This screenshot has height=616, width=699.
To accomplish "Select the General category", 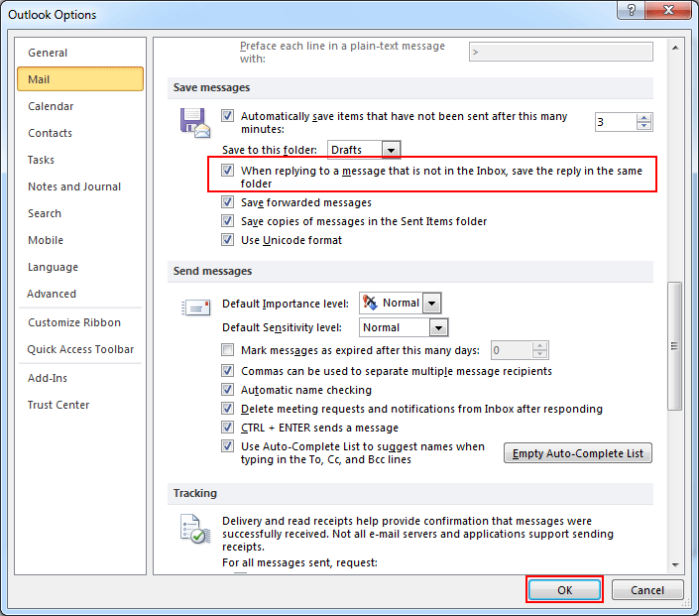I will [x=80, y=53].
